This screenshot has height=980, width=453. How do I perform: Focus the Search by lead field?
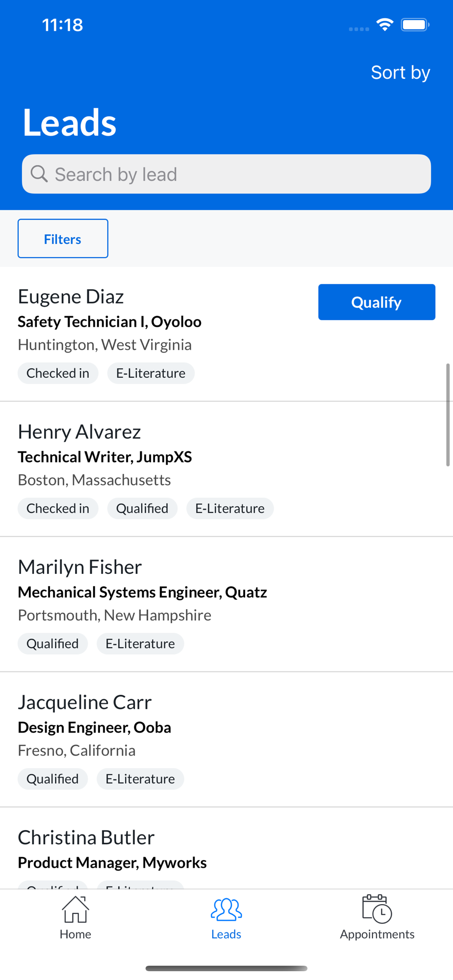point(235,174)
